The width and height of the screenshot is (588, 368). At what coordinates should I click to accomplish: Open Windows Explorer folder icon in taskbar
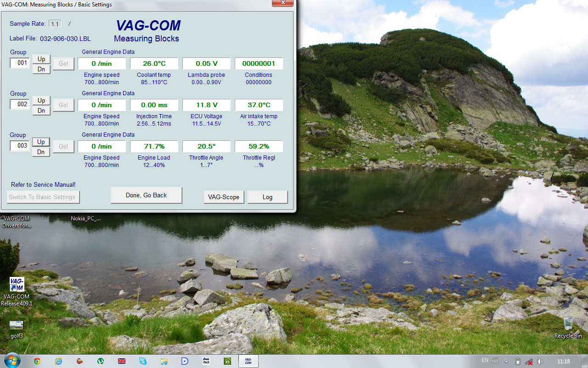pyautogui.click(x=164, y=361)
